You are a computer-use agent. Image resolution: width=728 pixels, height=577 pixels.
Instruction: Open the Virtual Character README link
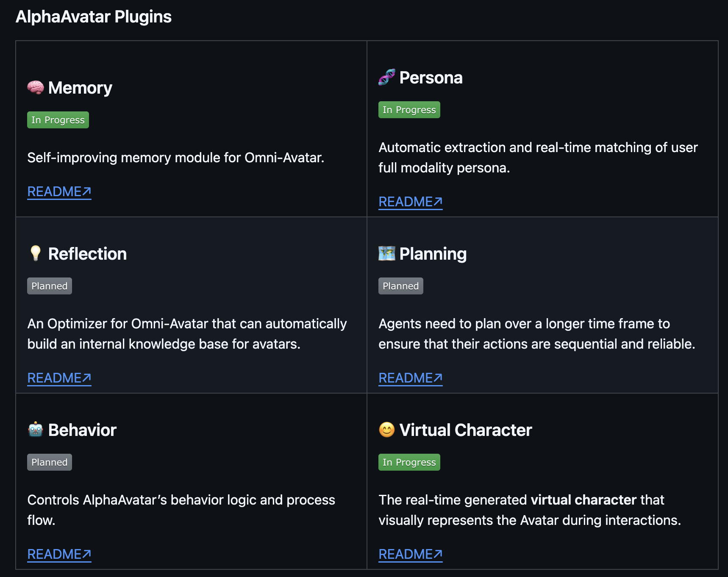click(411, 555)
